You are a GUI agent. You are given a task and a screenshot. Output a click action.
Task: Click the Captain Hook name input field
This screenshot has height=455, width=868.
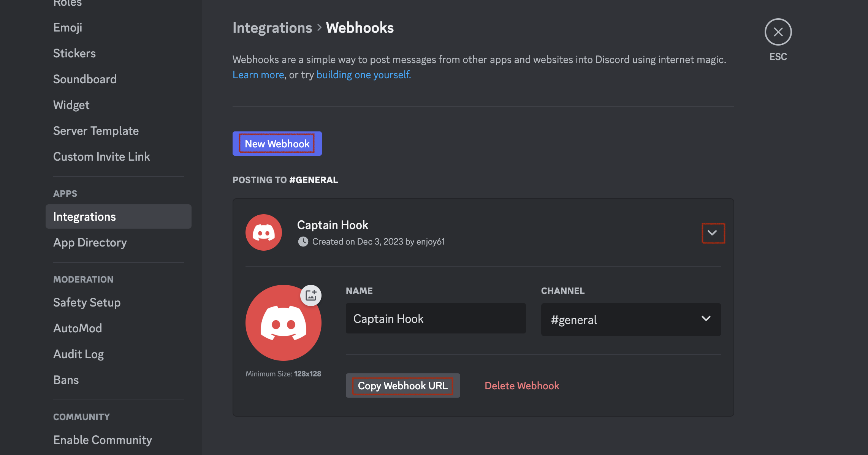click(436, 318)
